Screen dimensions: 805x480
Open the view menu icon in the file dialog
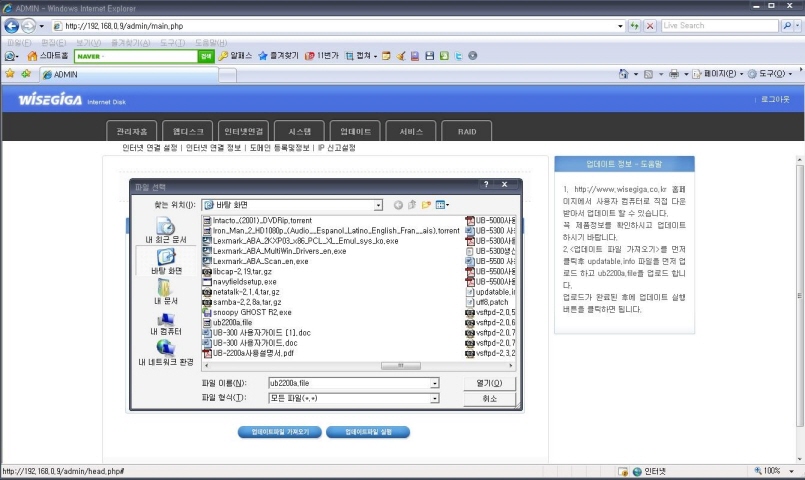[x=441, y=205]
